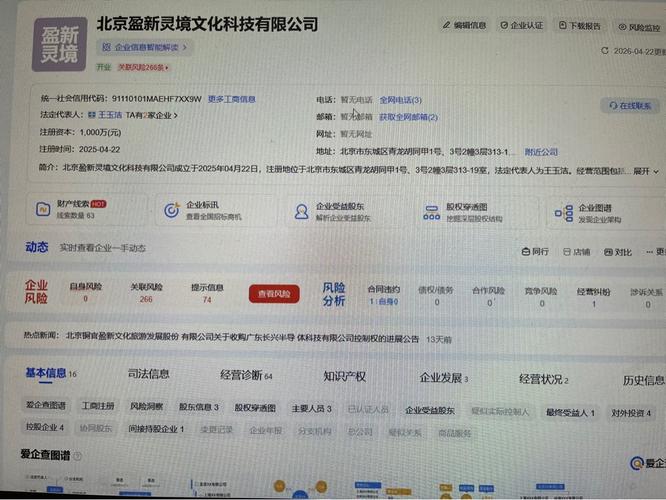
Task: Switch to 司法信息 tab
Action: pos(149,374)
